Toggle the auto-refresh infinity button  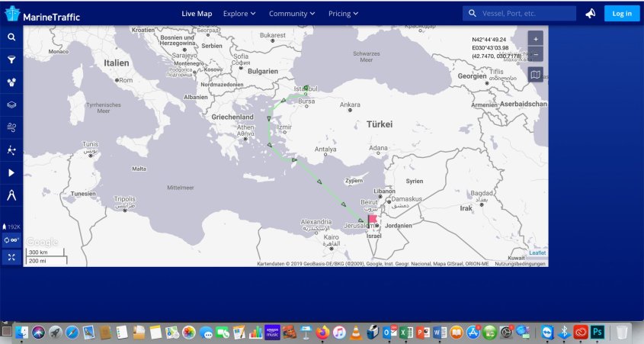point(11,240)
